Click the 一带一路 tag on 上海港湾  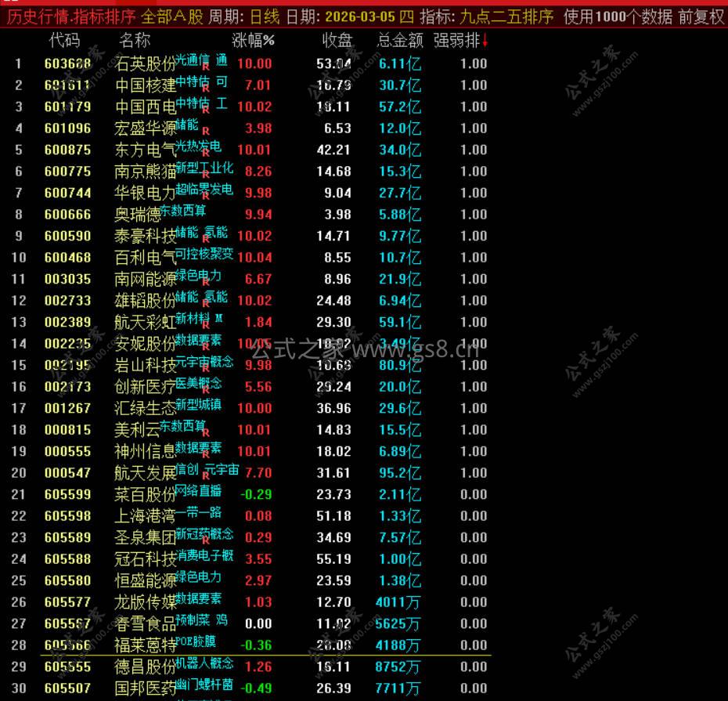click(198, 512)
